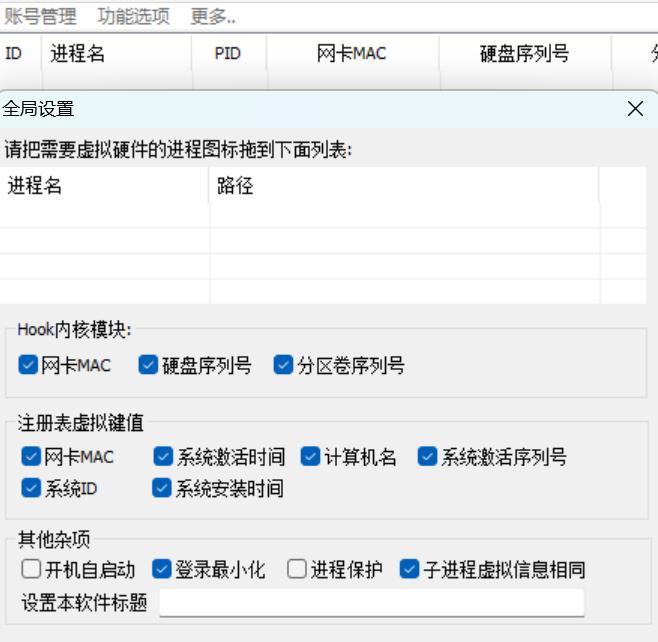Screen dimensions: 658x642
Task: Toggle the 系统激活时间 checkbox
Action: (x=163, y=457)
